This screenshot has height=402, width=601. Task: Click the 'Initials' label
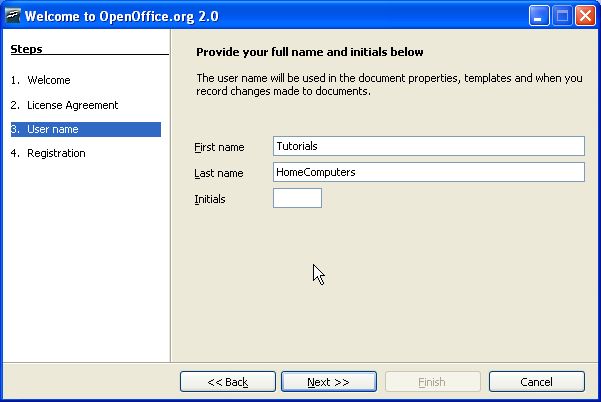tap(210, 199)
